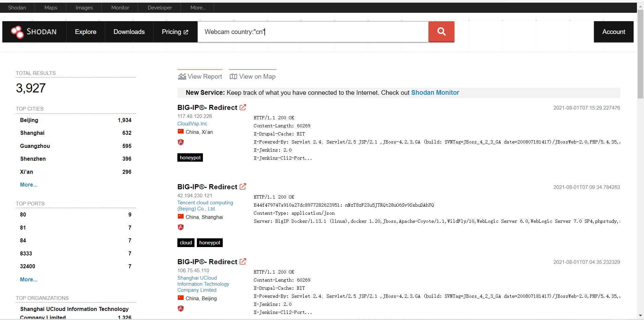Open CloudVsp.Inc organization link
Viewport: 644px width, 320px height.
(192, 123)
